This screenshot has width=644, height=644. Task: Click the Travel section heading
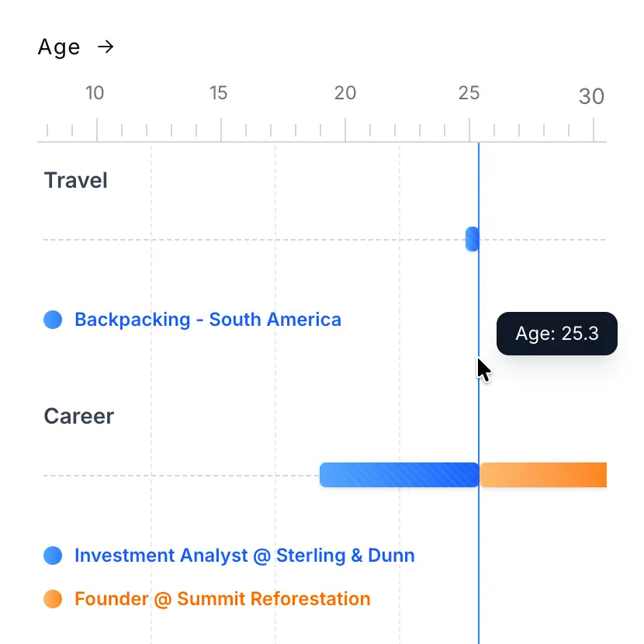[76, 181]
